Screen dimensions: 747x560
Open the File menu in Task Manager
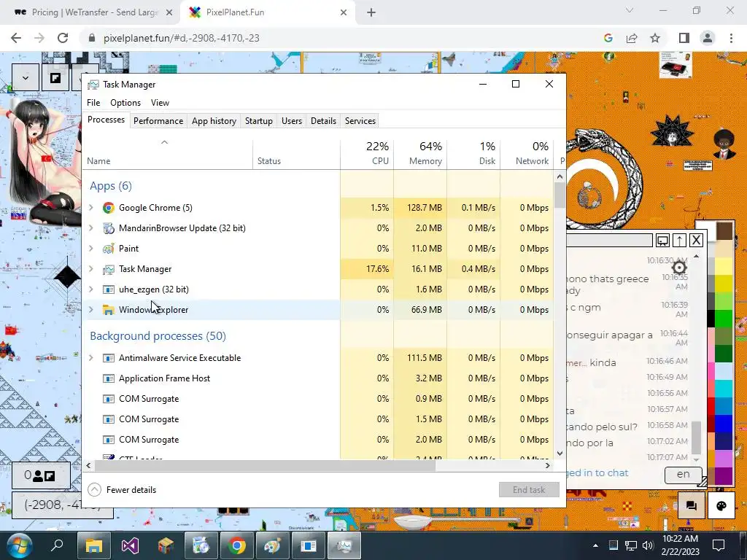pyautogui.click(x=93, y=103)
